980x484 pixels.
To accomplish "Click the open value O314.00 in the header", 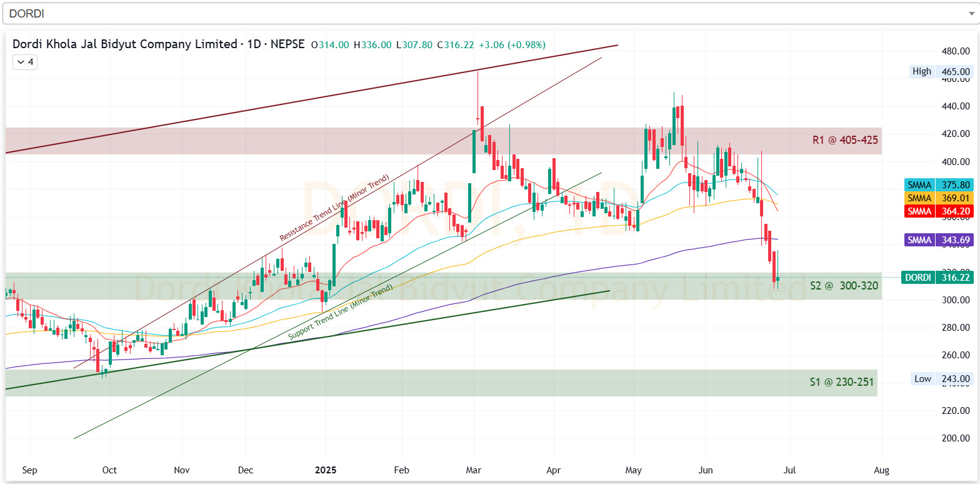I will [x=330, y=45].
